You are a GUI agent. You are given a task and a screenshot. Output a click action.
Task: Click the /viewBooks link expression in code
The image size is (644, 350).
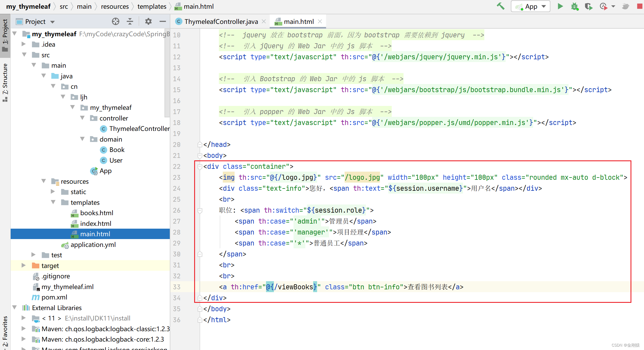point(291,287)
